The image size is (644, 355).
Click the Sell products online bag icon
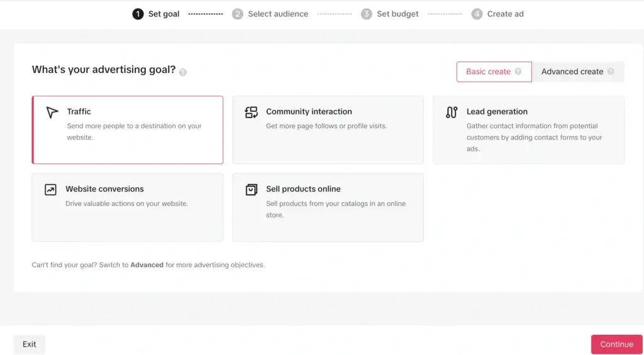[252, 189]
